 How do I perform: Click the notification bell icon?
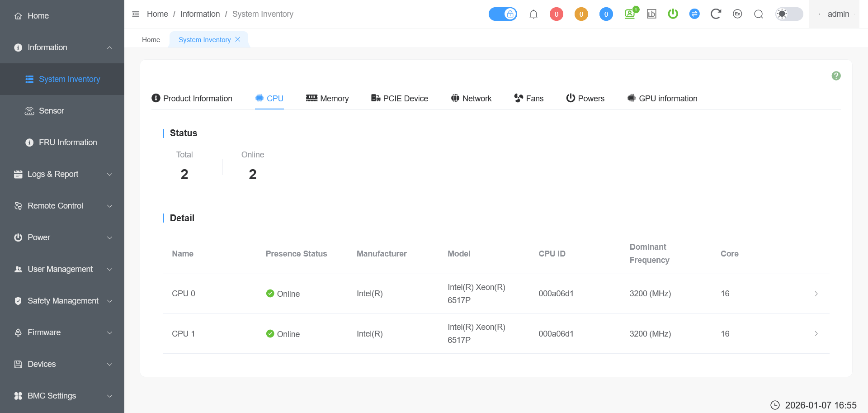click(533, 14)
